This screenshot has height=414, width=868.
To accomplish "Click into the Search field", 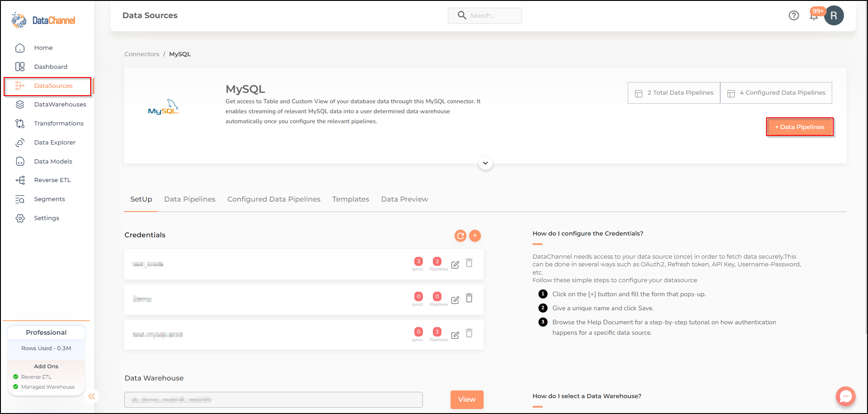I will [x=485, y=15].
